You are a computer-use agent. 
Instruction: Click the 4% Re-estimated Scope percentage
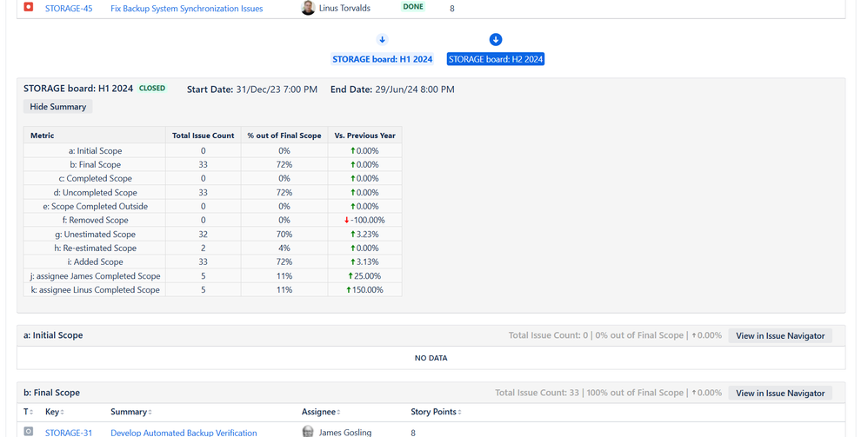[x=284, y=248]
